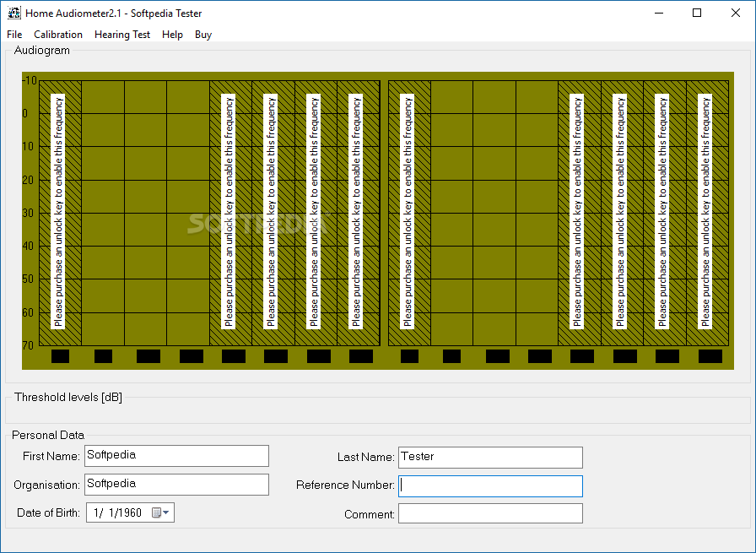Open the File menu
Screen dimensions: 756x553
click(14, 35)
